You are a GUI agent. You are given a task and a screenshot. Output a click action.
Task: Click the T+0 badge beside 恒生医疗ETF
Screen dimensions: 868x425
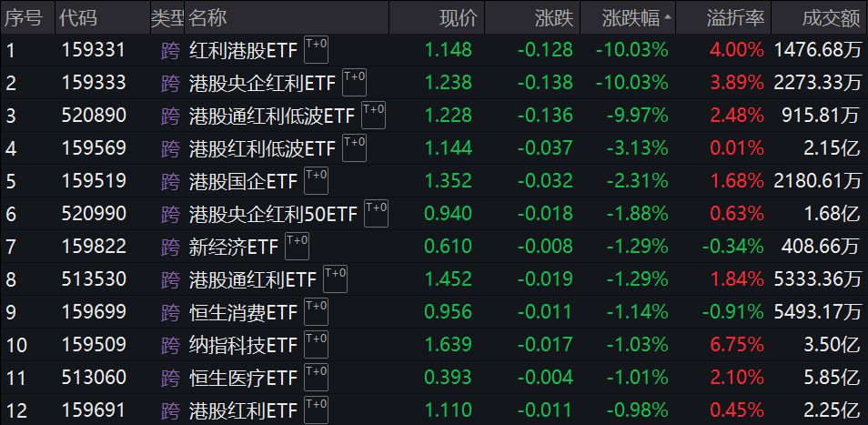[316, 375]
